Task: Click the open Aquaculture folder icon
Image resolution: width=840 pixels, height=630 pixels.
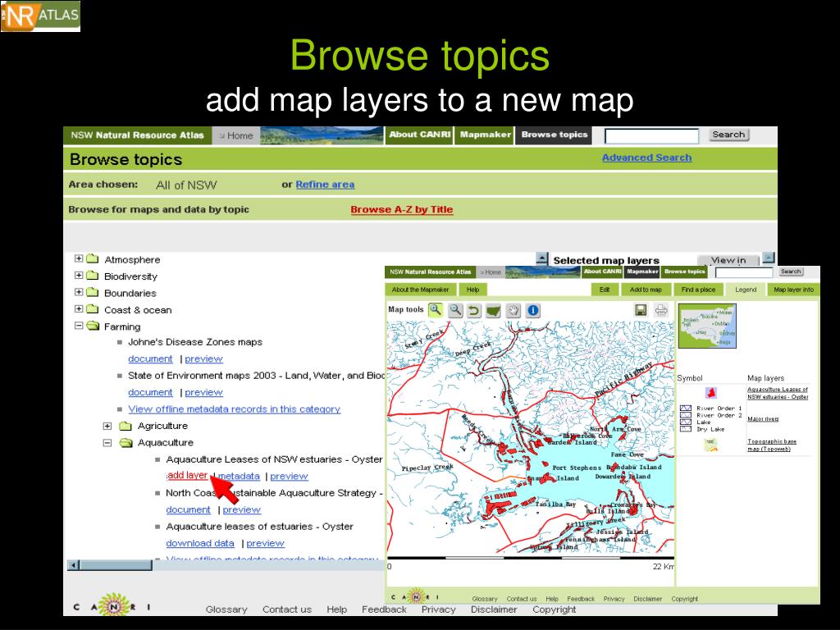Action: [126, 442]
